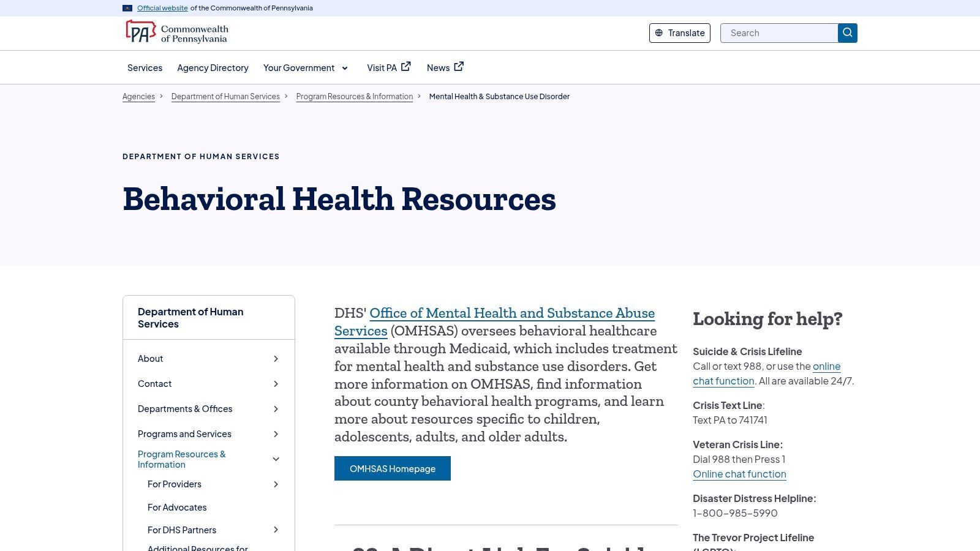
Task: Click the Disaster Distress Helpline number 1-800-985-5990
Action: (735, 513)
